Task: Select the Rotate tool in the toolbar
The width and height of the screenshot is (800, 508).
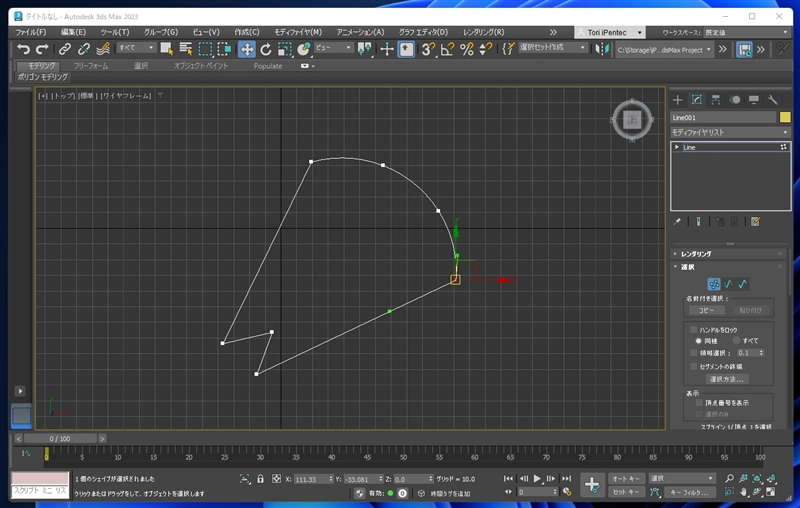Action: click(x=265, y=48)
